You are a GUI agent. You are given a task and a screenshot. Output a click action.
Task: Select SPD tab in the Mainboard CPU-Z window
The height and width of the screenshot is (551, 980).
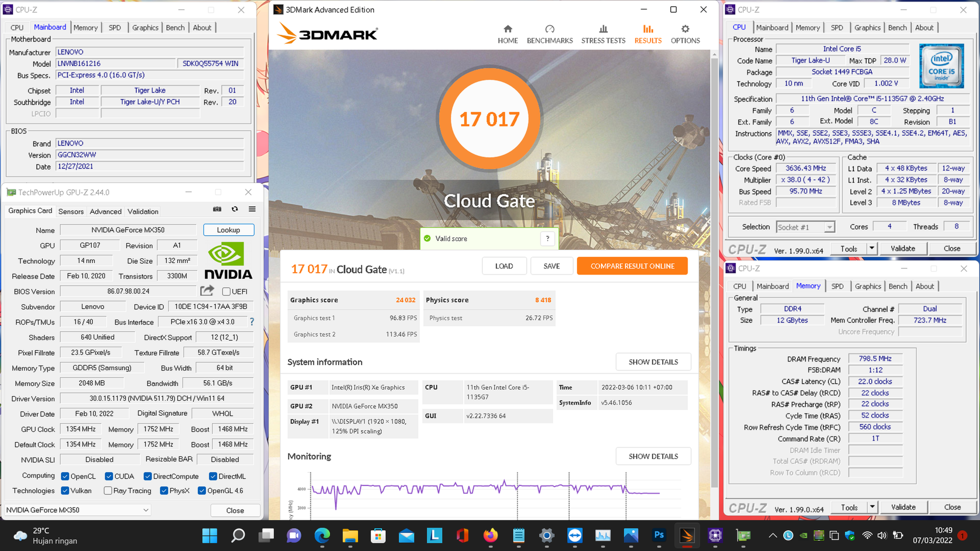(115, 28)
